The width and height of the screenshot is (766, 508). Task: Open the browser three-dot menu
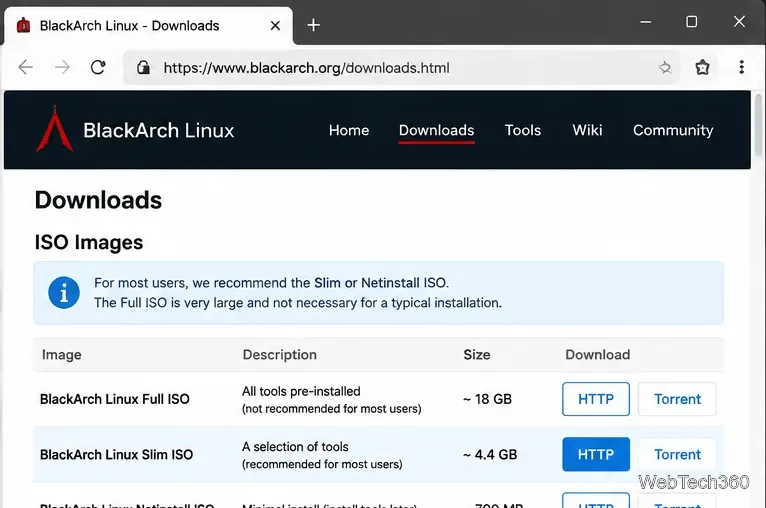[x=742, y=67]
